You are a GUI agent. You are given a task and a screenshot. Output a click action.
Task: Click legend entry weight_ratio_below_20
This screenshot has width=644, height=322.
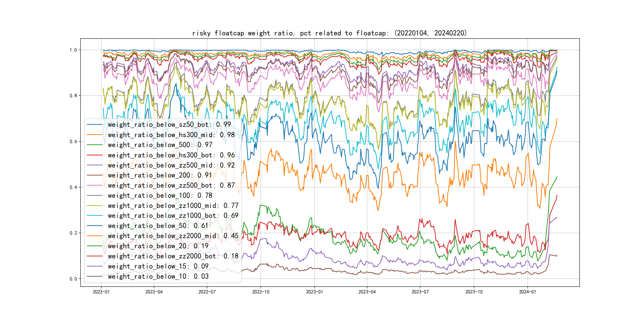pyautogui.click(x=158, y=246)
